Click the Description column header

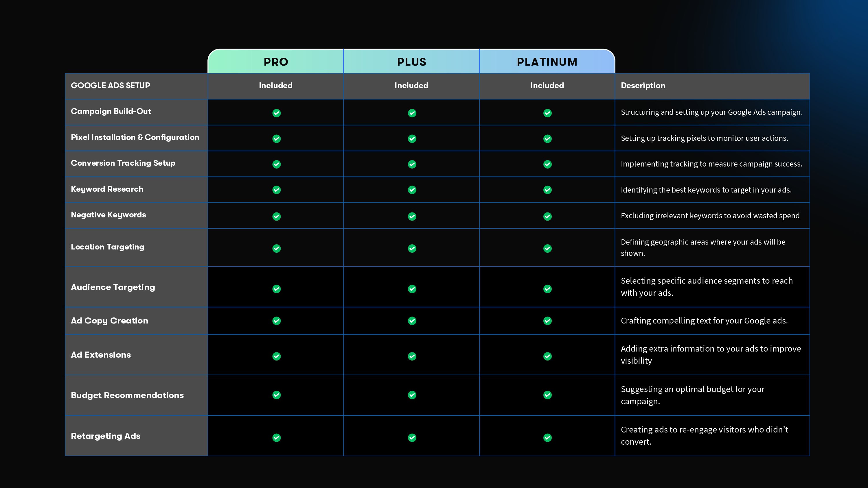coord(643,86)
